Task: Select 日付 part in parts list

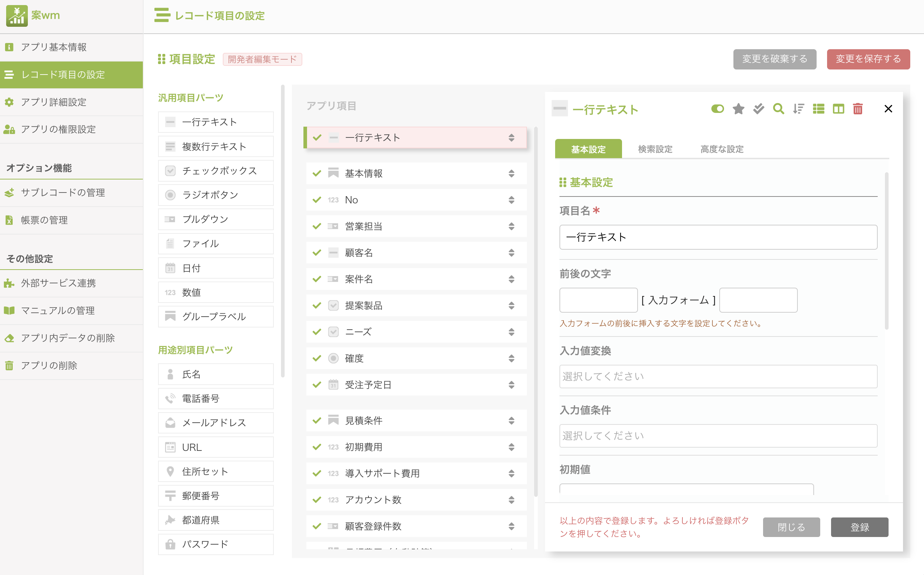Action: point(216,268)
